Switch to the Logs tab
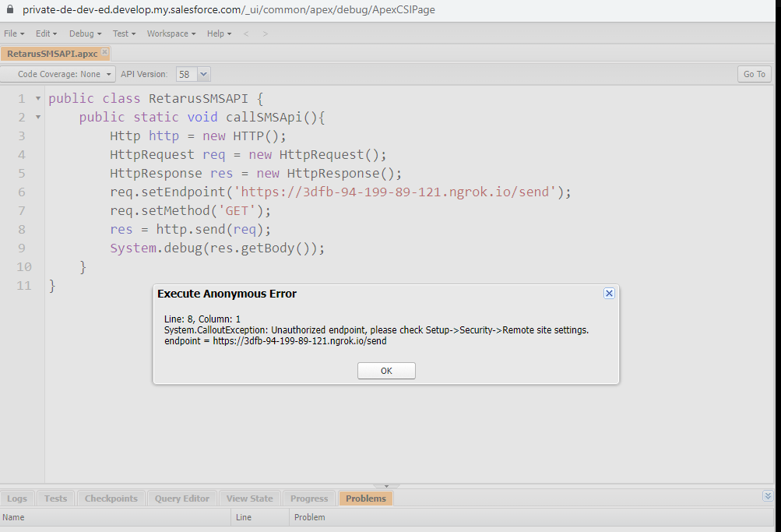The width and height of the screenshot is (781, 532). pos(17,499)
